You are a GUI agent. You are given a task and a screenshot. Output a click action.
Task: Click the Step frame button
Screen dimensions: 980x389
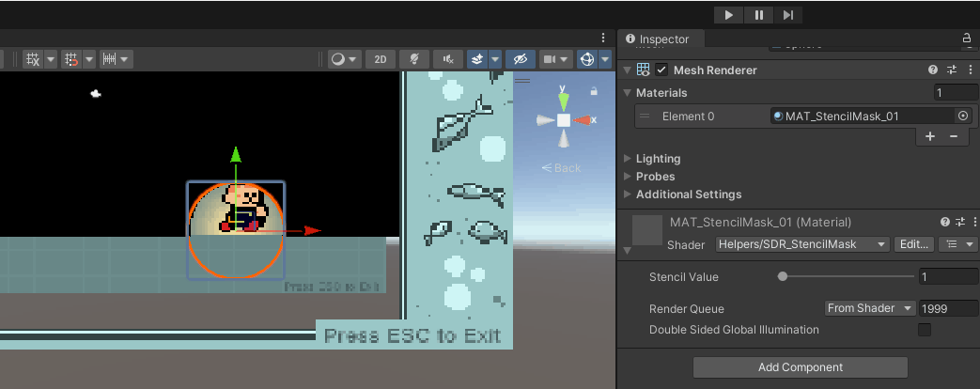[788, 15]
